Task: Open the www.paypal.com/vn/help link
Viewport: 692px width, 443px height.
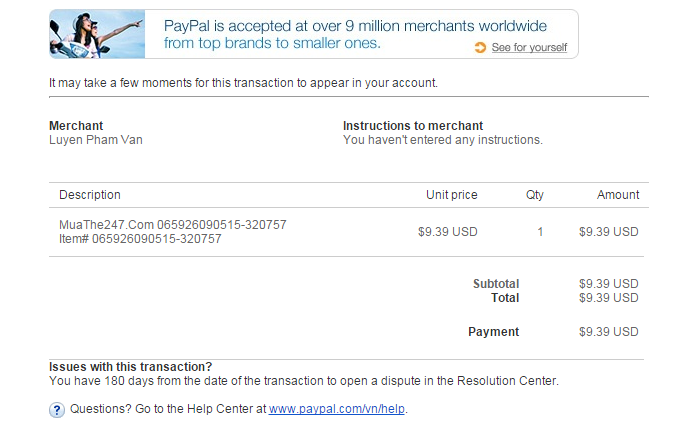Action: point(337,409)
